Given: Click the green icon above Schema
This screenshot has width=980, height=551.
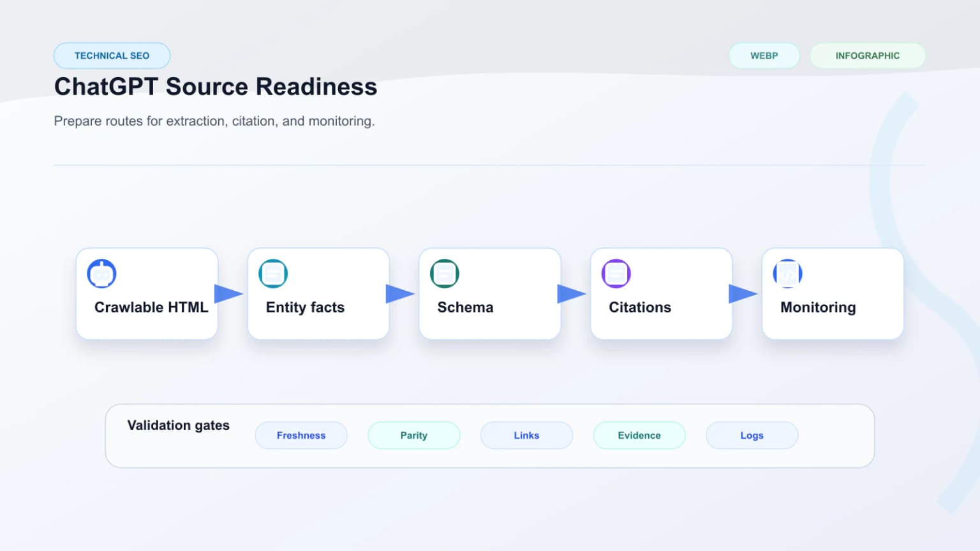Looking at the screenshot, I should [445, 274].
